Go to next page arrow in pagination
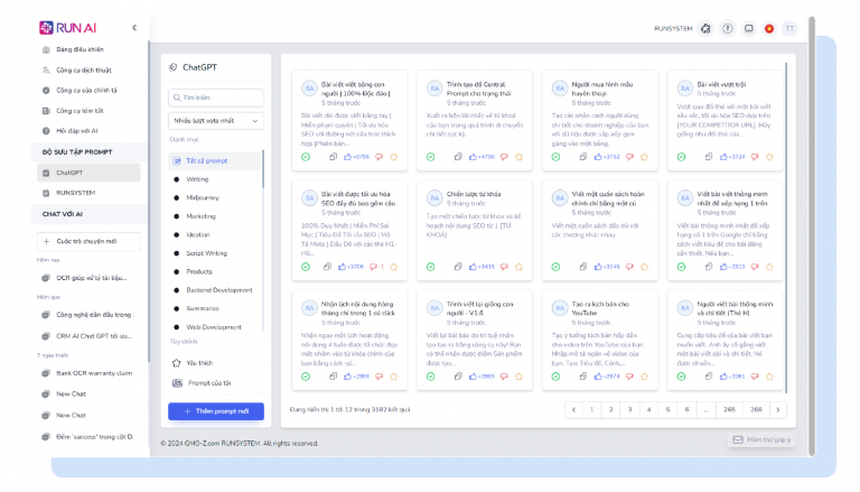The image size is (860, 492). pos(778,410)
